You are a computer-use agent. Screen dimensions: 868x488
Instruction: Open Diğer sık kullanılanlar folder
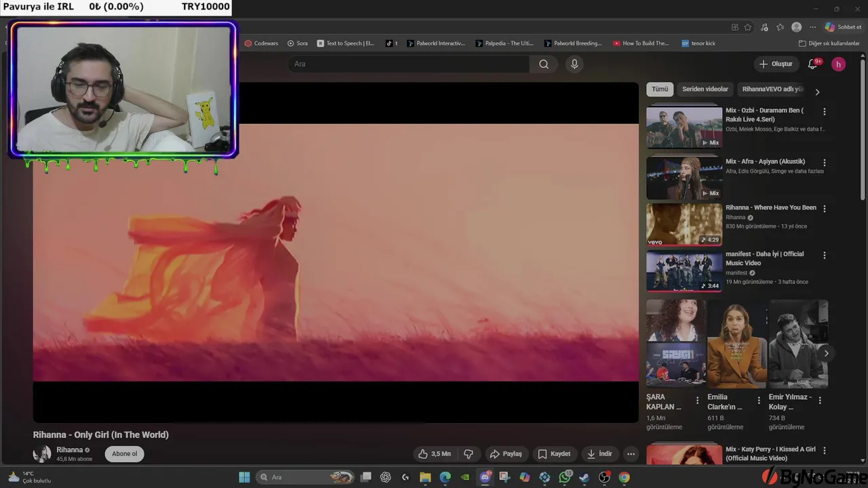(829, 43)
